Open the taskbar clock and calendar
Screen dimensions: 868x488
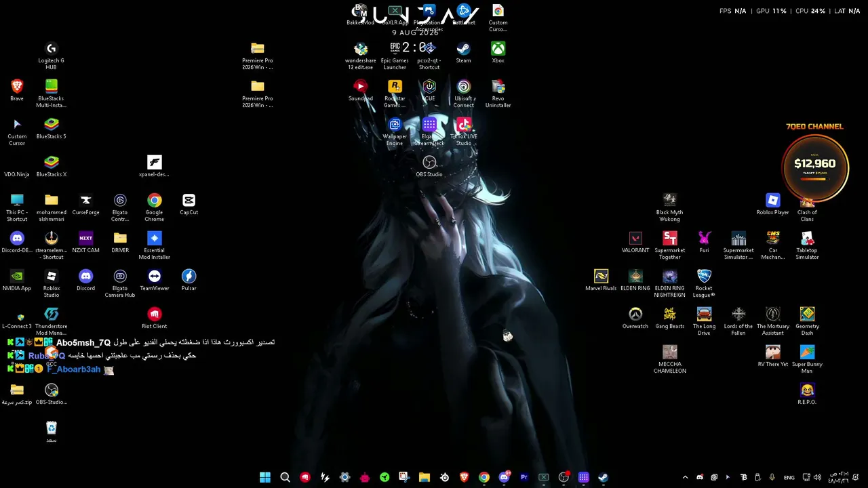pyautogui.click(x=839, y=477)
